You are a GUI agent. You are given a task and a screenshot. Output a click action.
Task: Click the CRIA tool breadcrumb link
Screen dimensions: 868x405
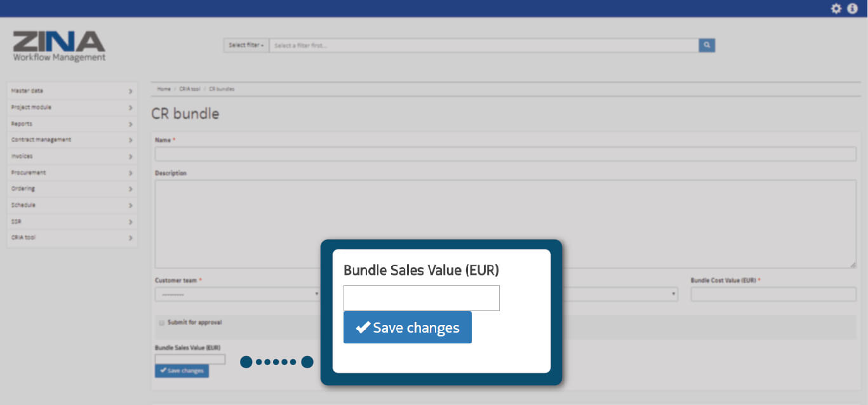[x=189, y=89]
